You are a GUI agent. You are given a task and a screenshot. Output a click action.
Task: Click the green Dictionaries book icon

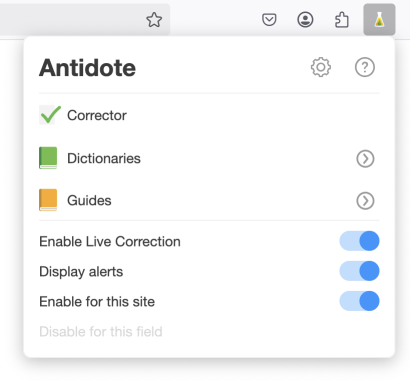[48, 158]
